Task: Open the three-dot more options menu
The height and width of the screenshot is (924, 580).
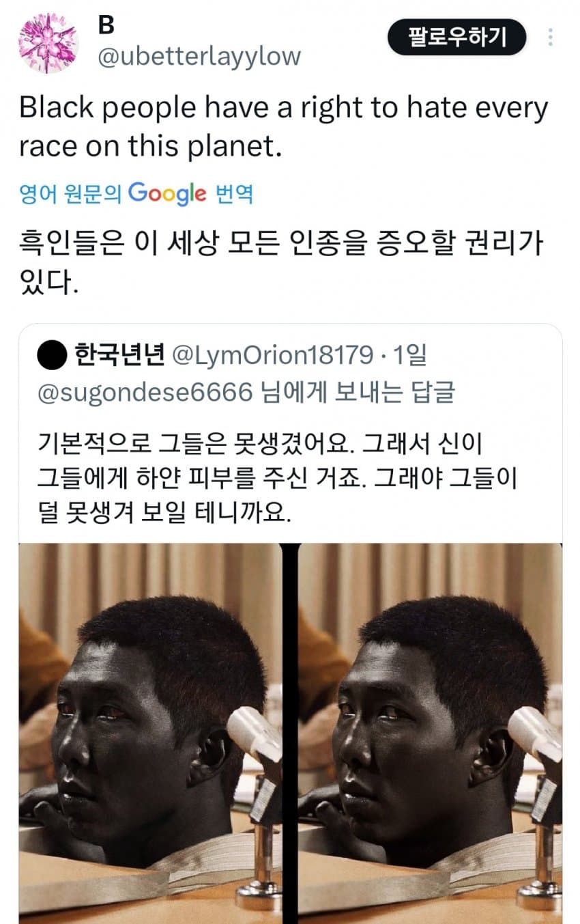Action: [x=549, y=37]
